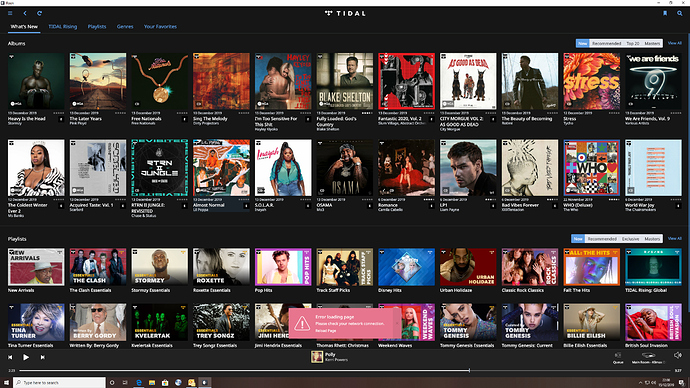Open Main Room zone selector
Viewport: 690px width, 388px height.
(648, 358)
